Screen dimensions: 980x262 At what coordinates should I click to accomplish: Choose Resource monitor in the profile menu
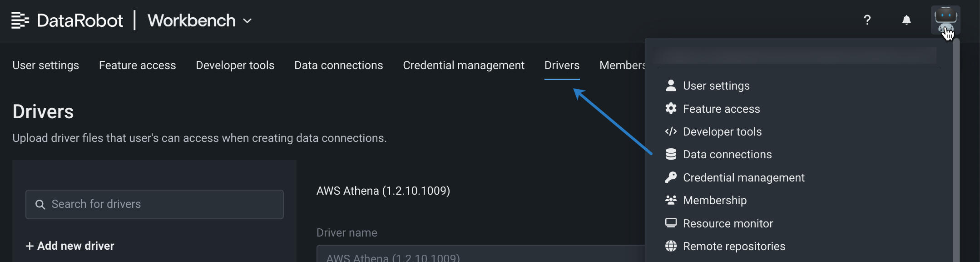(728, 223)
